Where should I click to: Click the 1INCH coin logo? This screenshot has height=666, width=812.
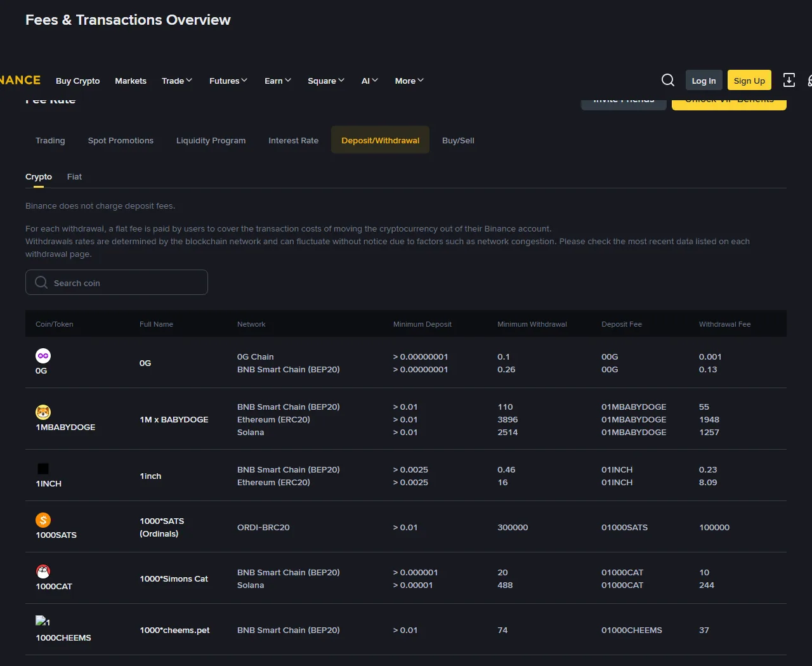[43, 469]
